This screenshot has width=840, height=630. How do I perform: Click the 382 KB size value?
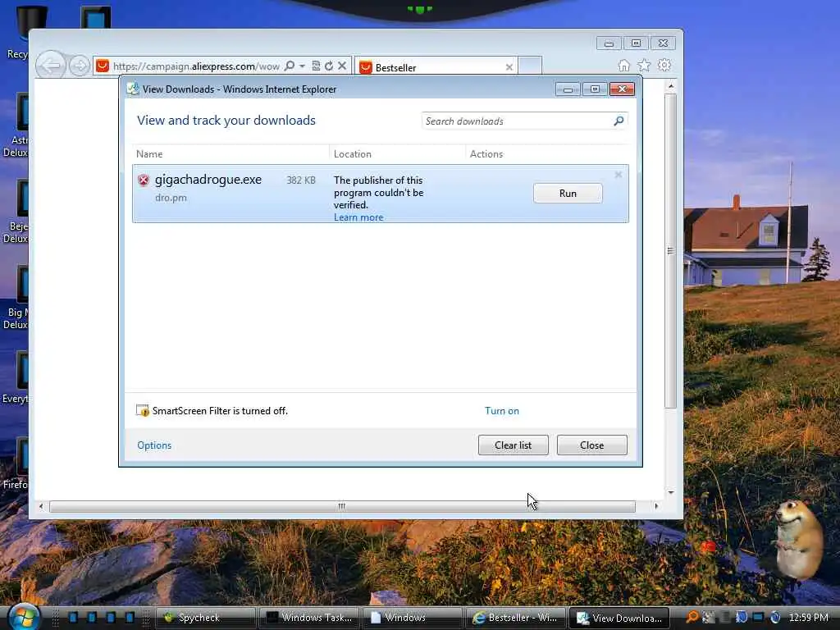coord(300,180)
